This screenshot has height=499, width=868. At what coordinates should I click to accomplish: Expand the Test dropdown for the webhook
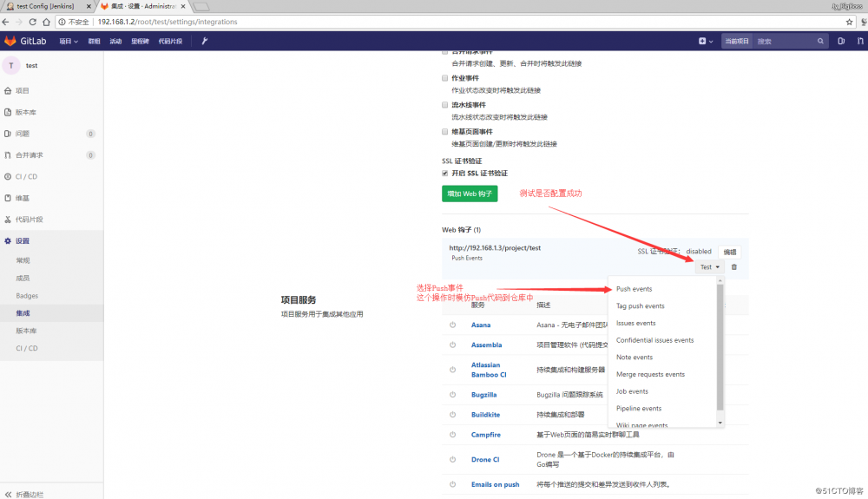709,266
